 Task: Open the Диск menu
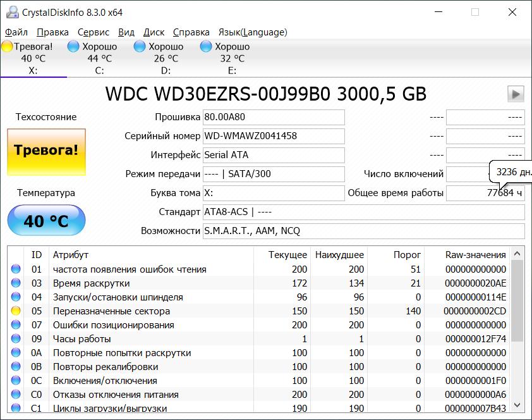[x=154, y=32]
